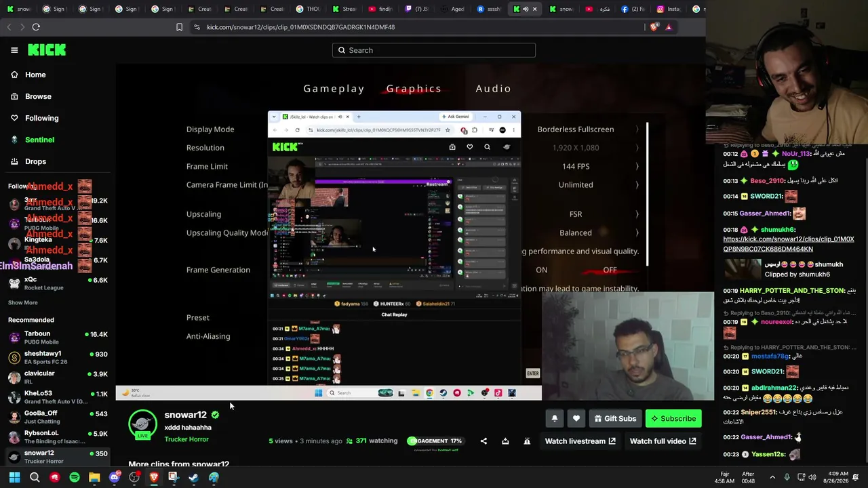Open Following in the Kick sidebar
This screenshot has width=868, height=488.
41,118
